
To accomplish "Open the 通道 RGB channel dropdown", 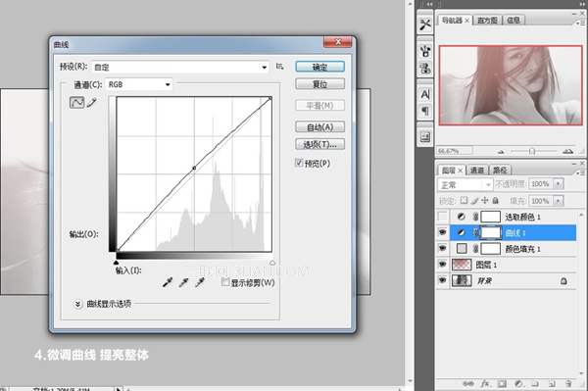I will pos(139,84).
